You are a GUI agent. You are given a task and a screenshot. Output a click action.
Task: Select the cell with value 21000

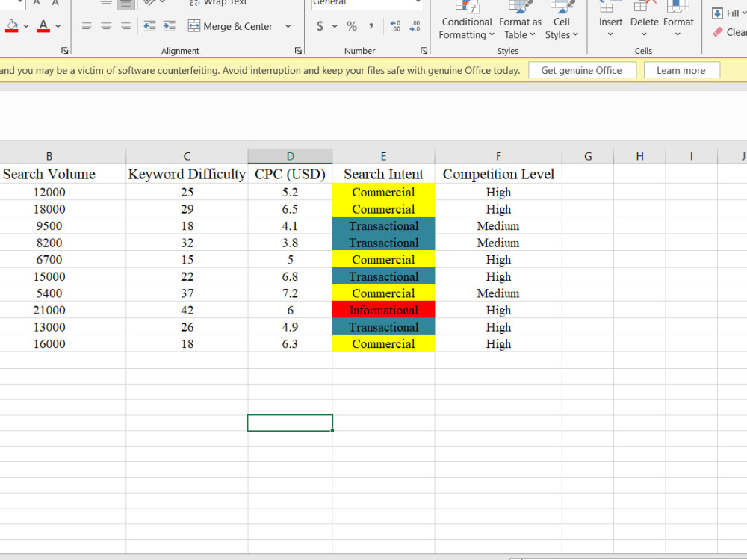click(63, 311)
